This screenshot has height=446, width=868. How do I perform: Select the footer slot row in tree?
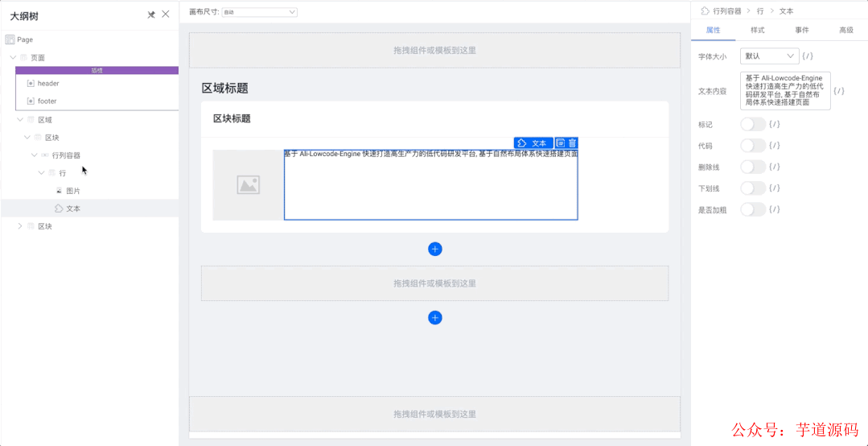point(97,101)
